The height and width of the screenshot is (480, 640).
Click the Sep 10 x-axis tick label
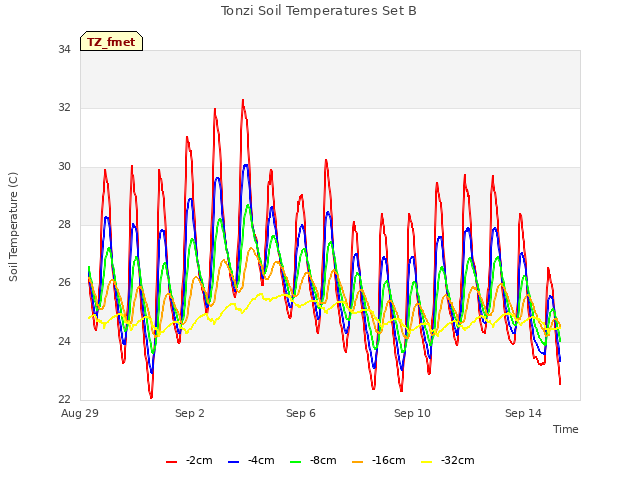pyautogui.click(x=412, y=413)
